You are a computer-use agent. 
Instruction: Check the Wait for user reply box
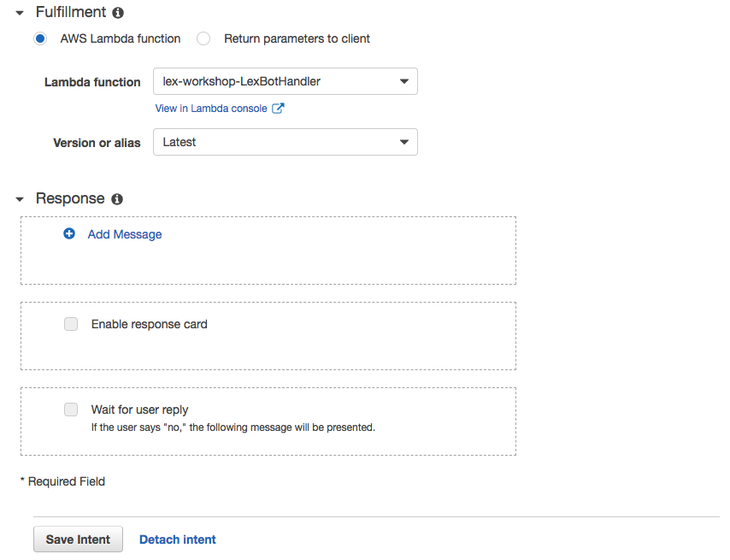pos(71,410)
